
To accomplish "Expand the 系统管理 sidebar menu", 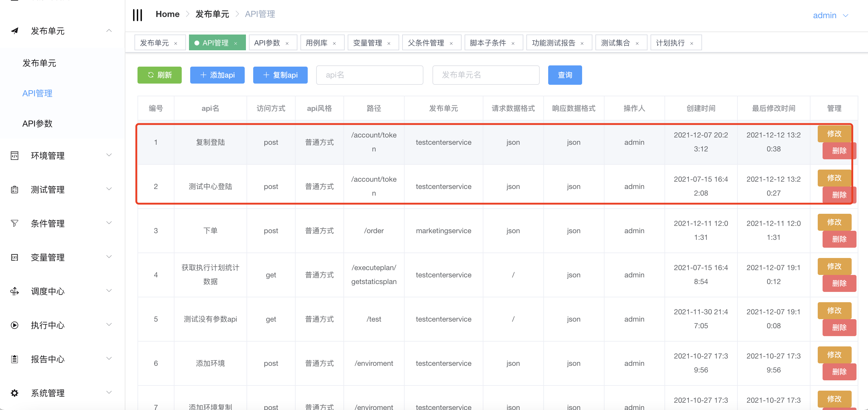I will tap(109, 392).
